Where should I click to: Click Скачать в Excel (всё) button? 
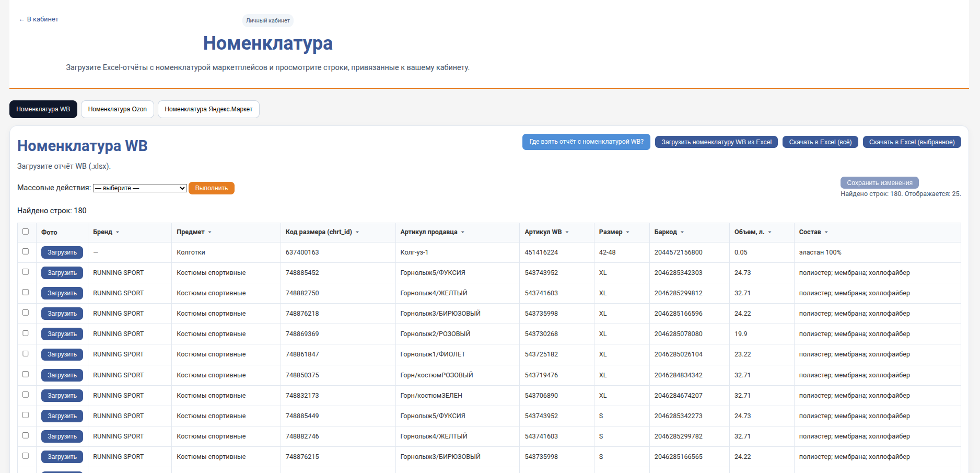click(x=820, y=142)
